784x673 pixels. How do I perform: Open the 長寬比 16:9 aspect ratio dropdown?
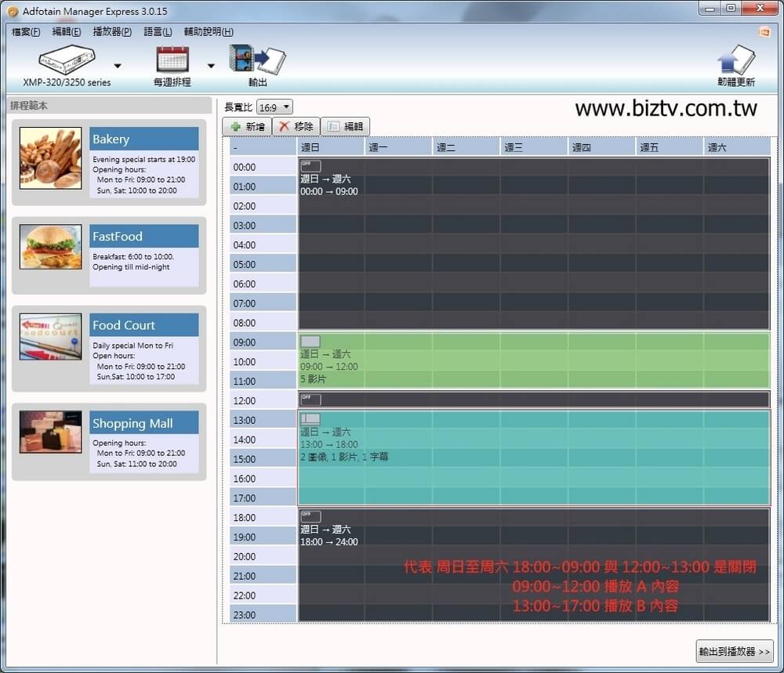pyautogui.click(x=275, y=107)
